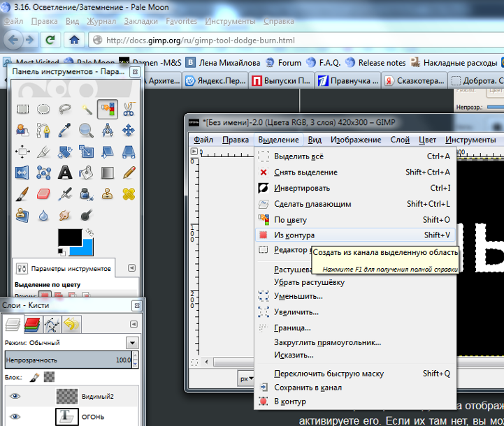Viewport: 504px width, 426px height.
Task: Select the Ellipse Select tool
Action: (x=43, y=109)
